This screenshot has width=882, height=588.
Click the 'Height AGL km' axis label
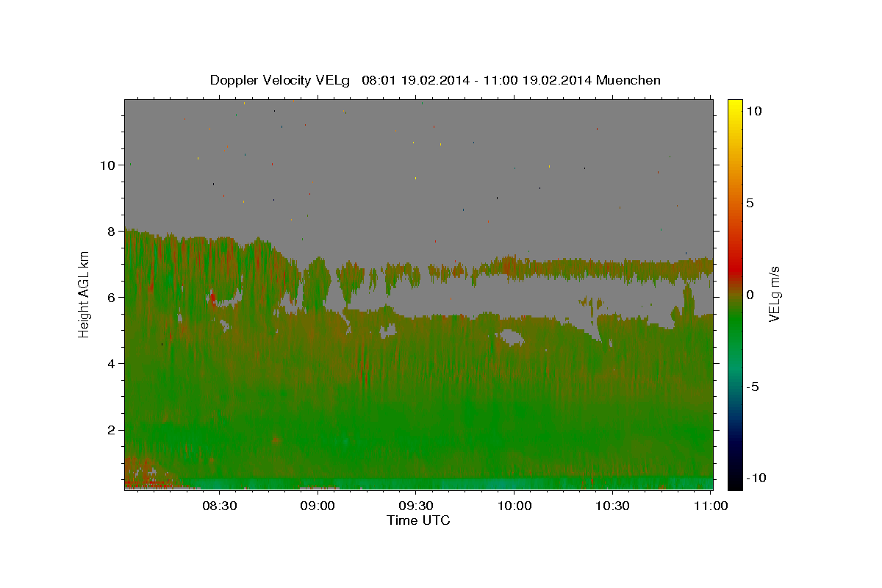point(85,294)
